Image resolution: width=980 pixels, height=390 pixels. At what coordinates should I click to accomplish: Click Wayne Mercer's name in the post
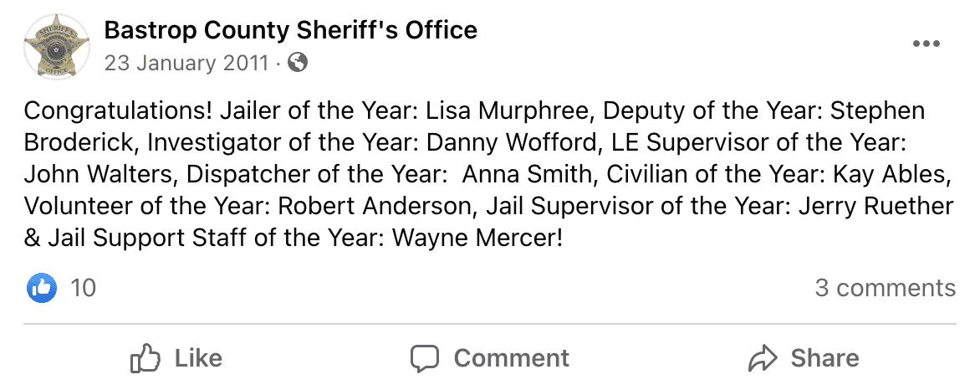click(x=477, y=238)
